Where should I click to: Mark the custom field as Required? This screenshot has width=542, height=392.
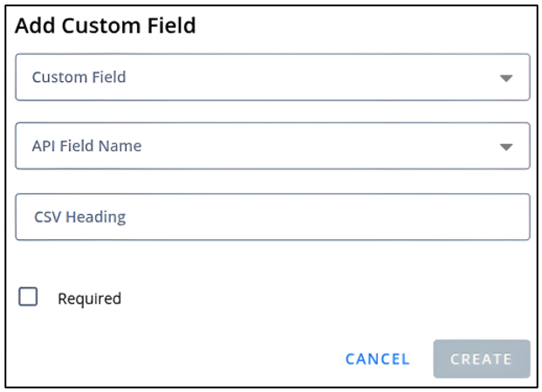(28, 297)
